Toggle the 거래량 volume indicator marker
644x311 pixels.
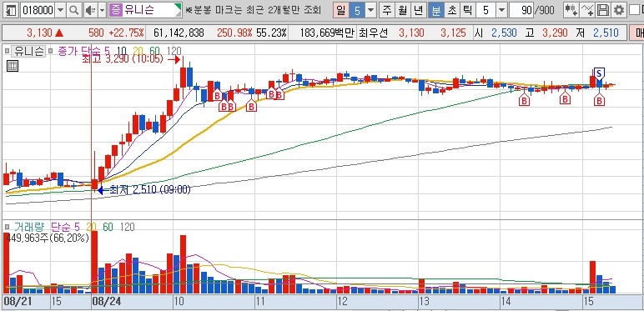tap(7, 227)
